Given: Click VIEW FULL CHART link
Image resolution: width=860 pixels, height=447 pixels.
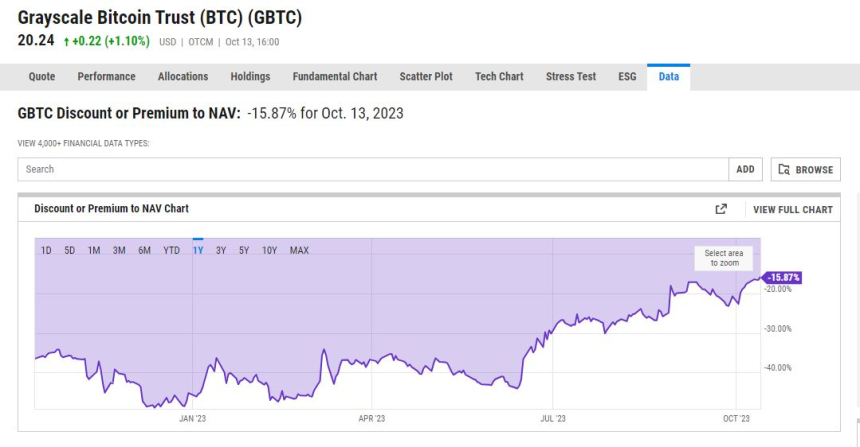Looking at the screenshot, I should coord(793,210).
